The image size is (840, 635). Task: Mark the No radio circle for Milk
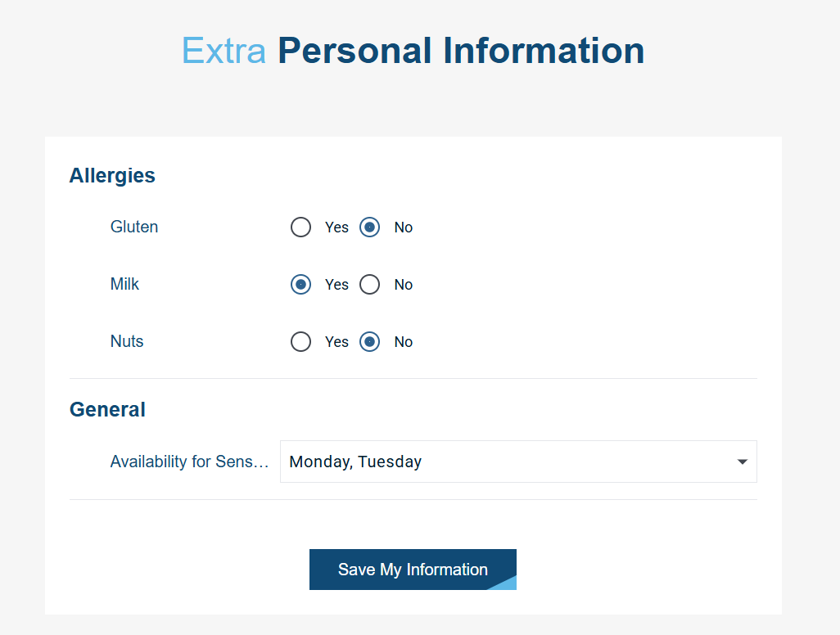tap(370, 285)
